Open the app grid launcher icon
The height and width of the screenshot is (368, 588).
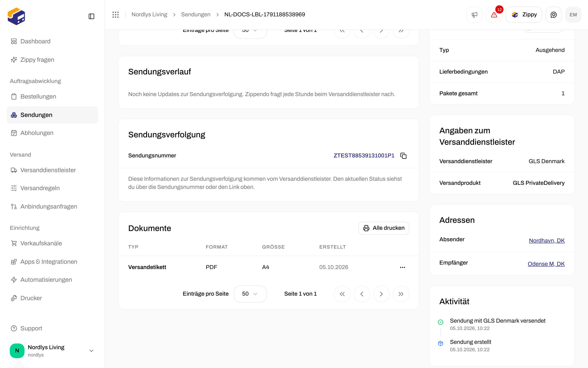click(115, 15)
